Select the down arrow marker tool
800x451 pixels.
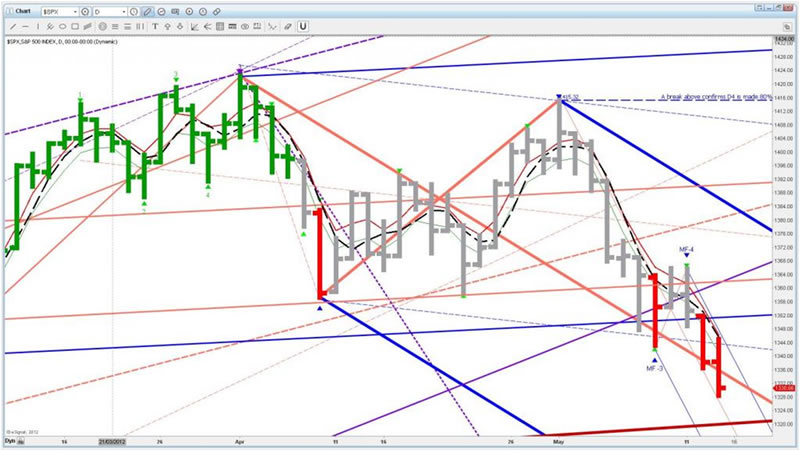(180, 26)
